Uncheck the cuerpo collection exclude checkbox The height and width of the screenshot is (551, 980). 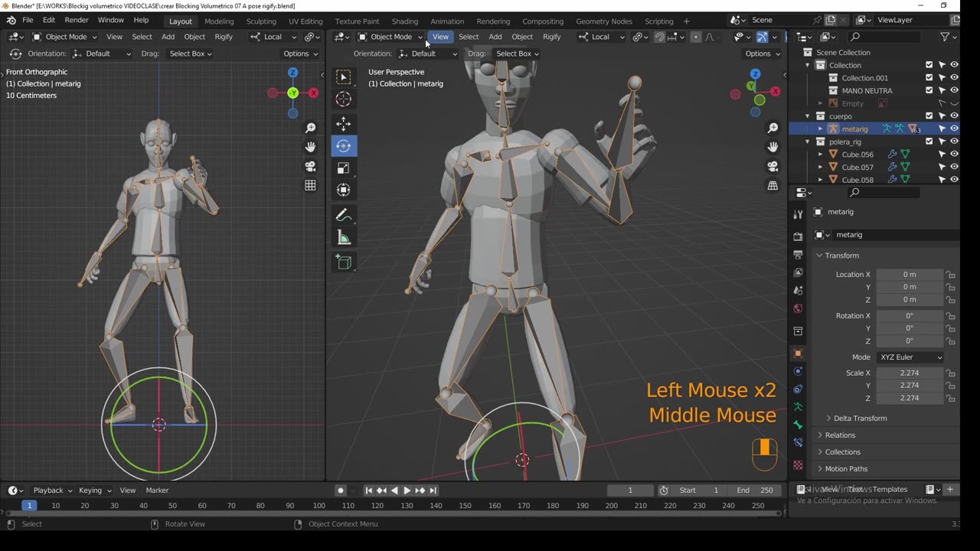(929, 116)
